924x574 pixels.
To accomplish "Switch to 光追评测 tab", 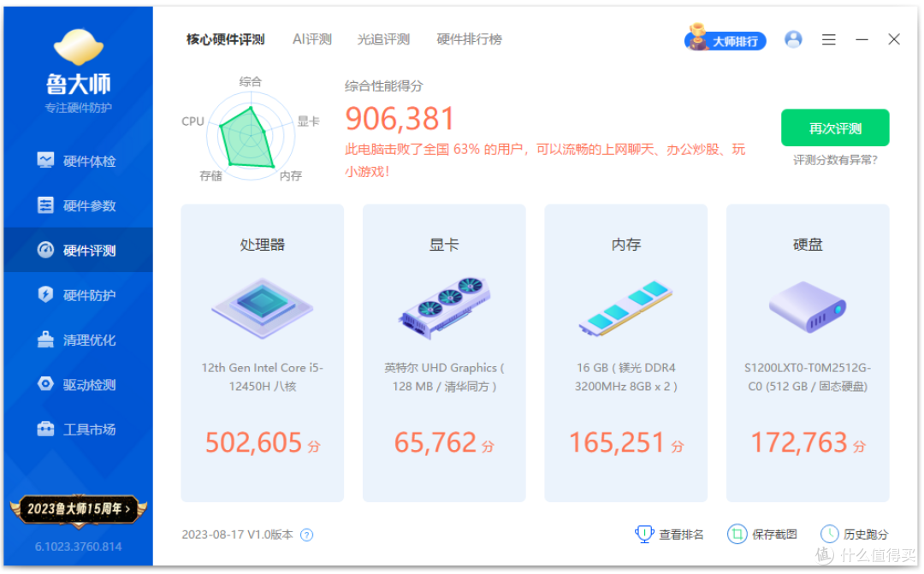I will (383, 39).
